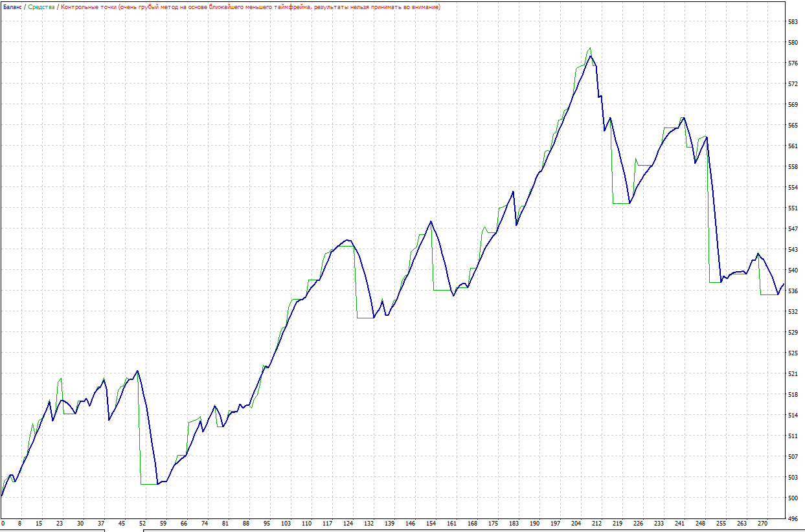The width and height of the screenshot is (805, 532).
Task: Click the 270 horizontal axis label
Action: 763,524
